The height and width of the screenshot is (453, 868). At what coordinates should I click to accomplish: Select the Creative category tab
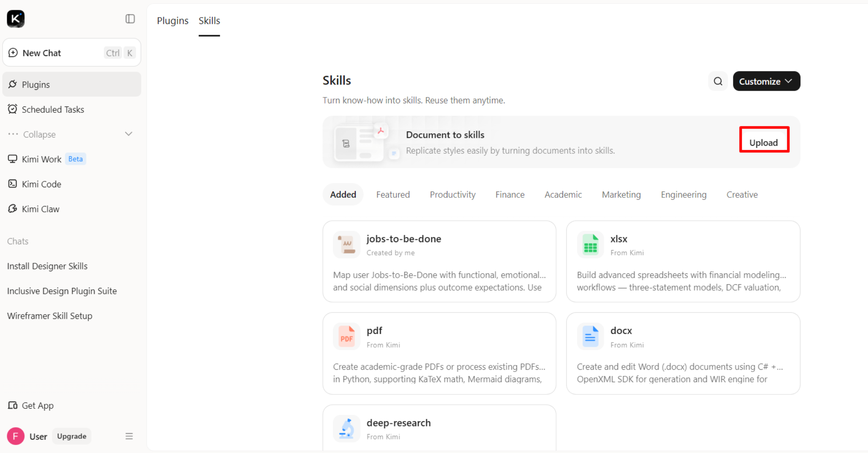[742, 195]
